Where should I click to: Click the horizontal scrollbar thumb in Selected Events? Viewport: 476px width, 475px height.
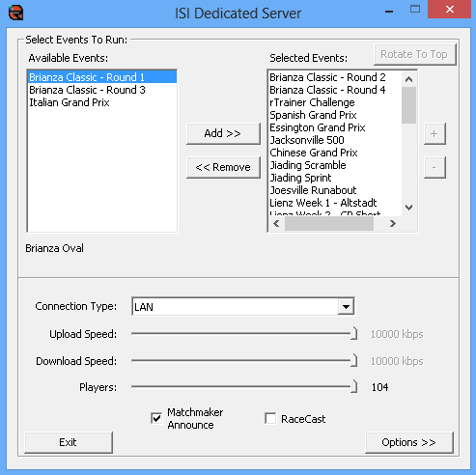(329, 223)
